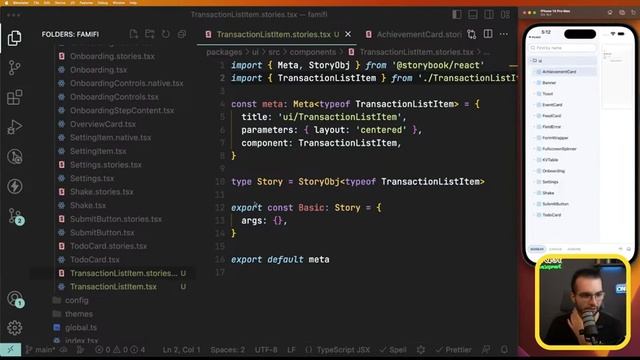Close the TransactionListItem.stories.tsx tab

coord(348,34)
